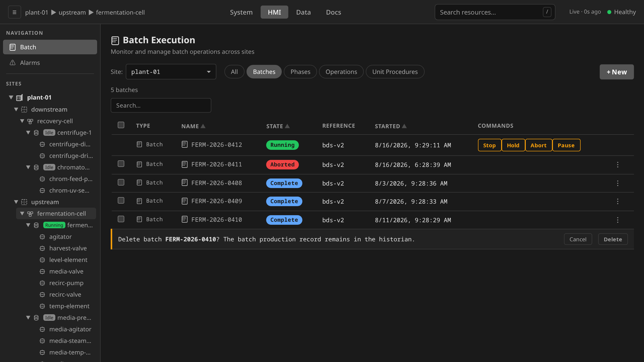
Task: Click the downstream area icon
Action: click(x=24, y=110)
